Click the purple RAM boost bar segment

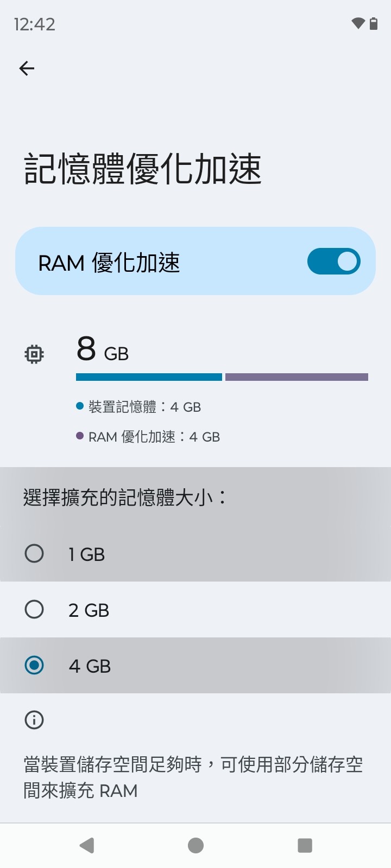pos(297,377)
